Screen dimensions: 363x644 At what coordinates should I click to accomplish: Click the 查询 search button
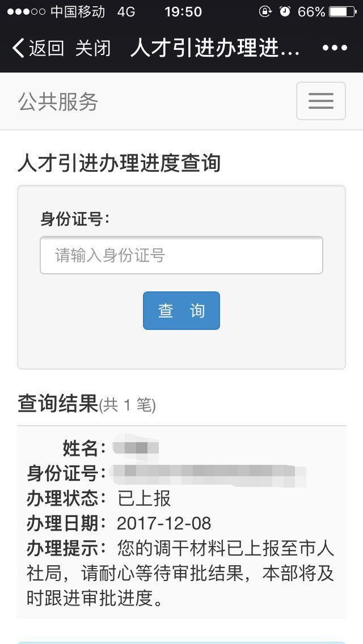click(x=181, y=311)
